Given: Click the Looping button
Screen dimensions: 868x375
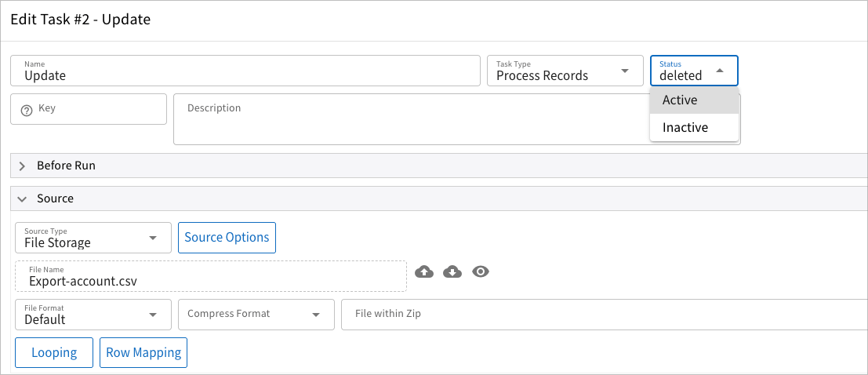Looking at the screenshot, I should coord(54,353).
